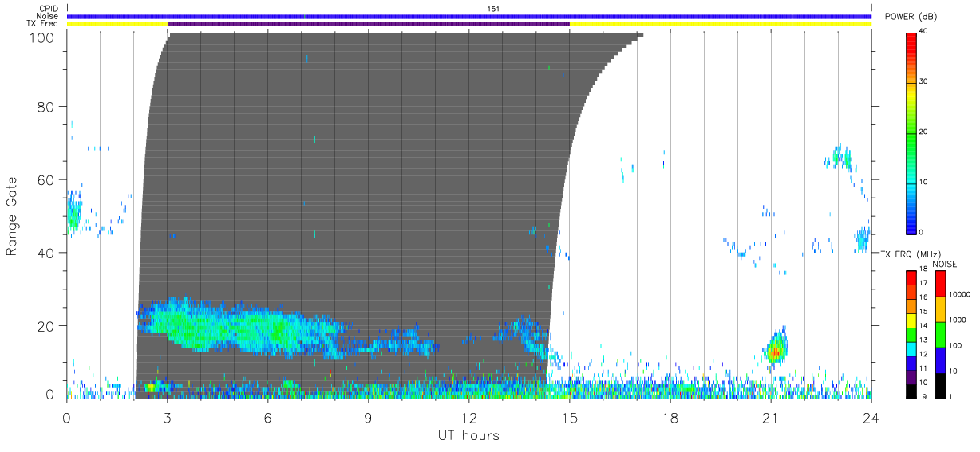Select the blue Noise bar strip
This screenshot has height=452, width=980.
click(469, 16)
